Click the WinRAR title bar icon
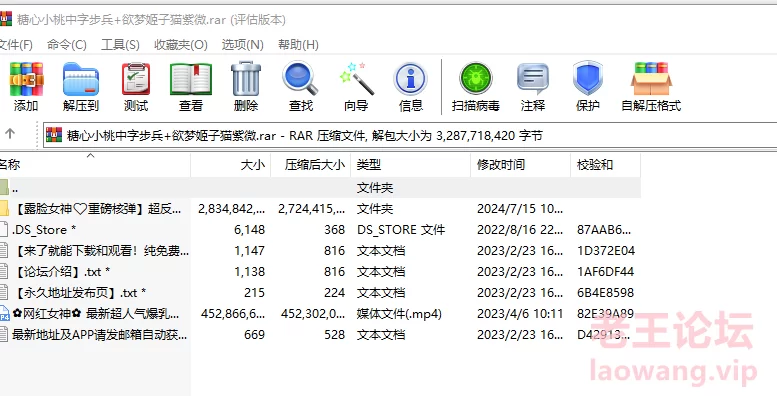Image resolution: width=777 pixels, height=396 pixels. [x=5, y=19]
